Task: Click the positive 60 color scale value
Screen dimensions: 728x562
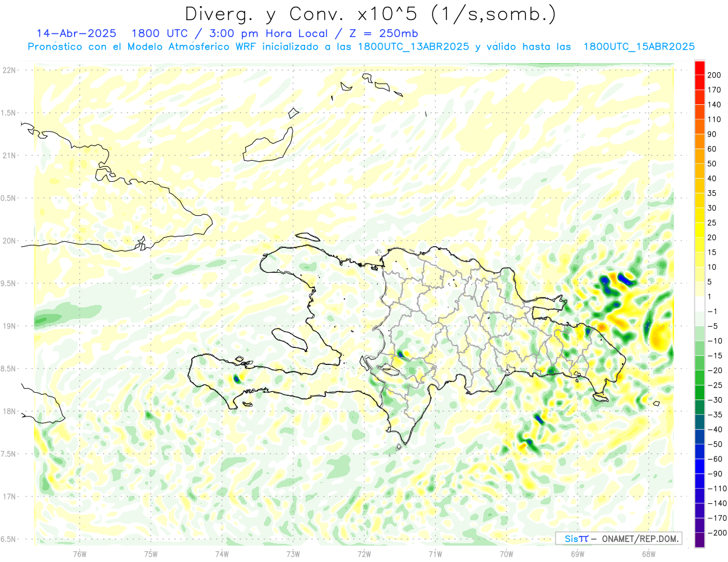Action: click(x=712, y=149)
